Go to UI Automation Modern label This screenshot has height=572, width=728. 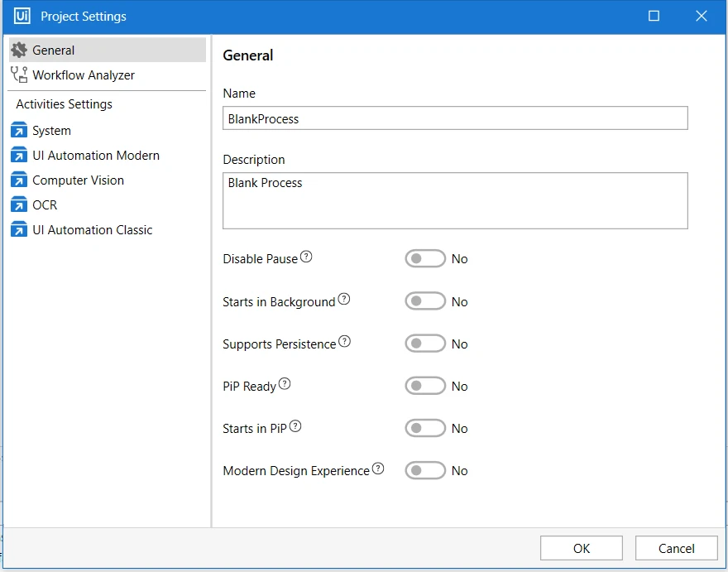coord(96,156)
